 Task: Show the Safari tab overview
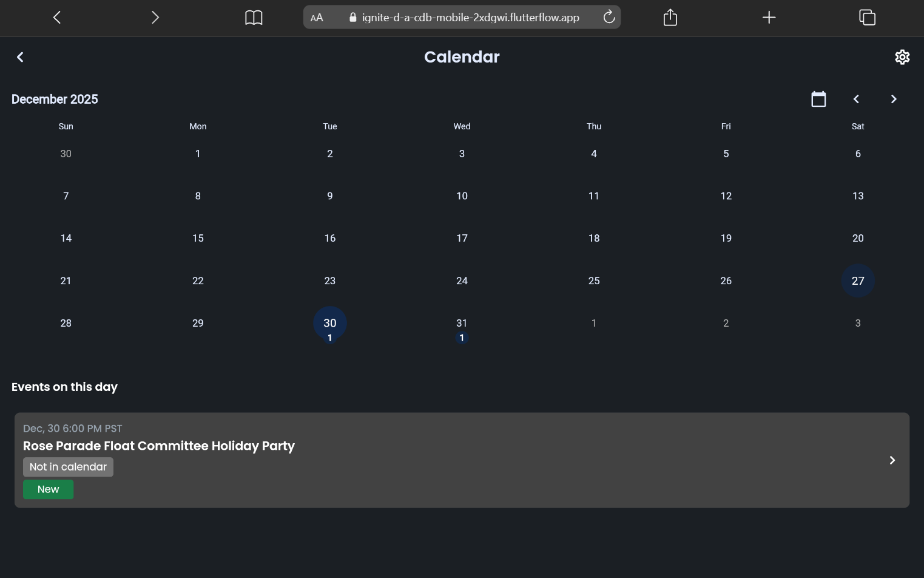pos(868,17)
